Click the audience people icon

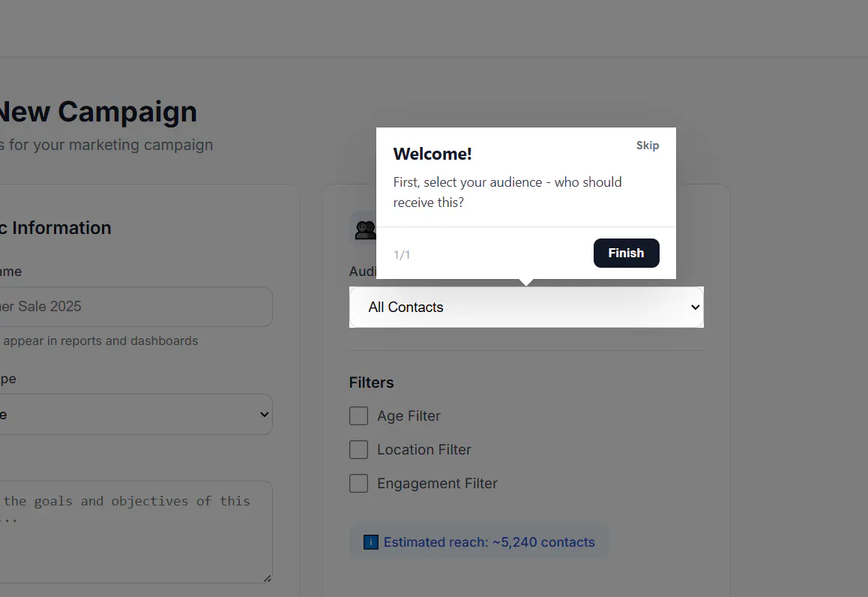tap(365, 229)
